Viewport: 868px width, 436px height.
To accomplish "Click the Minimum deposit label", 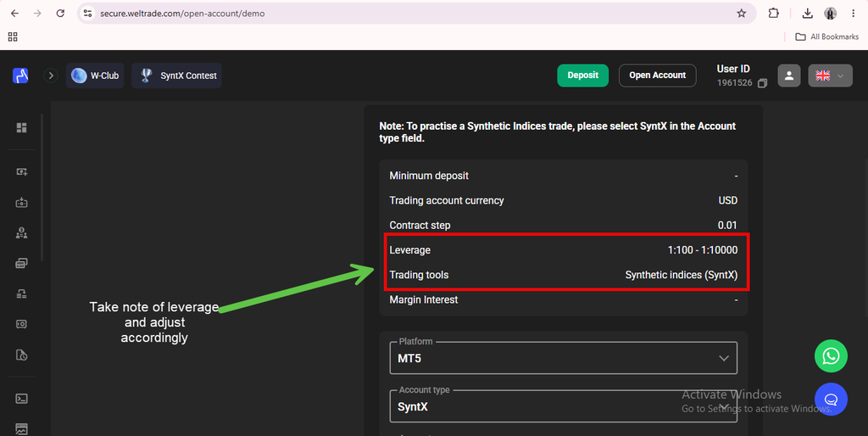I will [429, 176].
